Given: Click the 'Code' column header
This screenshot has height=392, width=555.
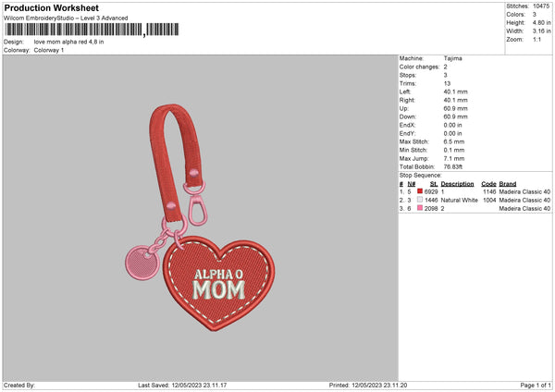Looking at the screenshot, I should (488, 184).
